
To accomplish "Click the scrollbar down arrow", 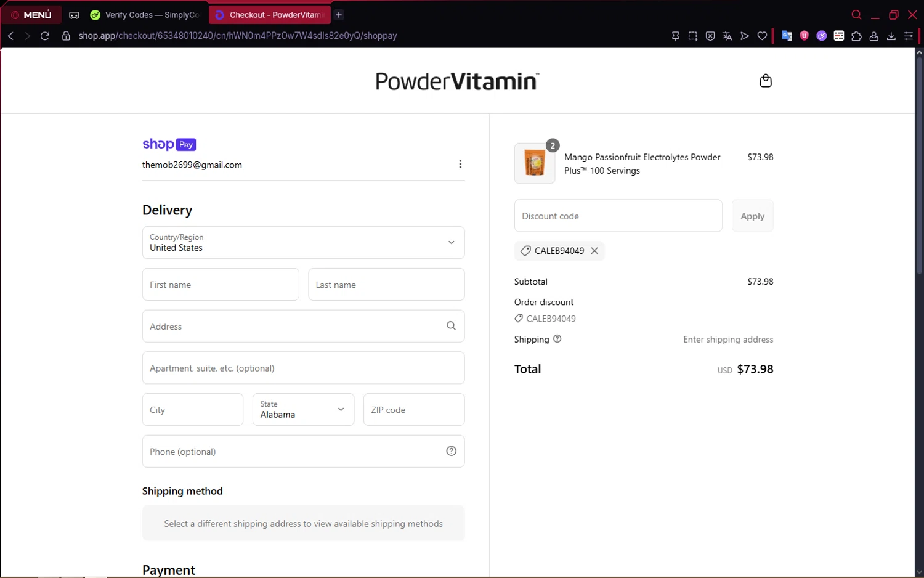I will (919, 572).
